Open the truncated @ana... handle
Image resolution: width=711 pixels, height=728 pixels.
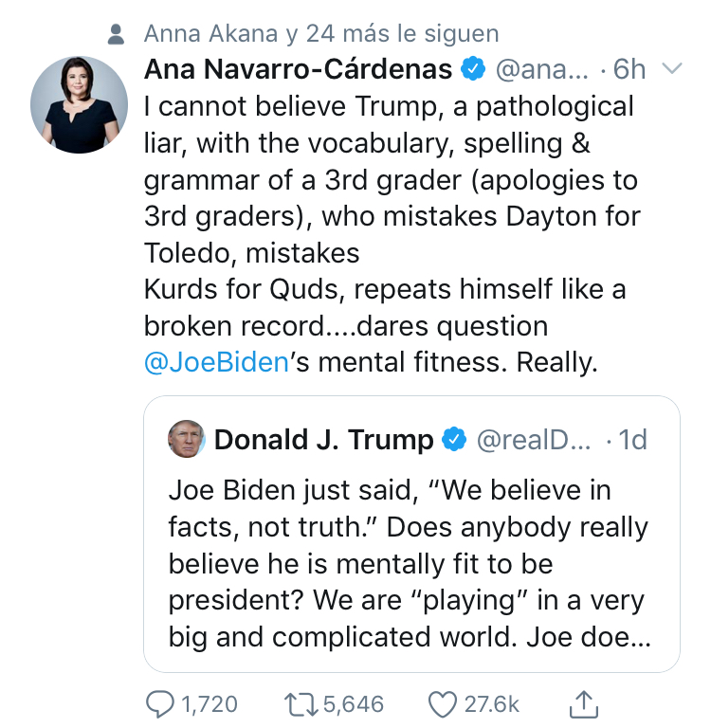[x=542, y=69]
